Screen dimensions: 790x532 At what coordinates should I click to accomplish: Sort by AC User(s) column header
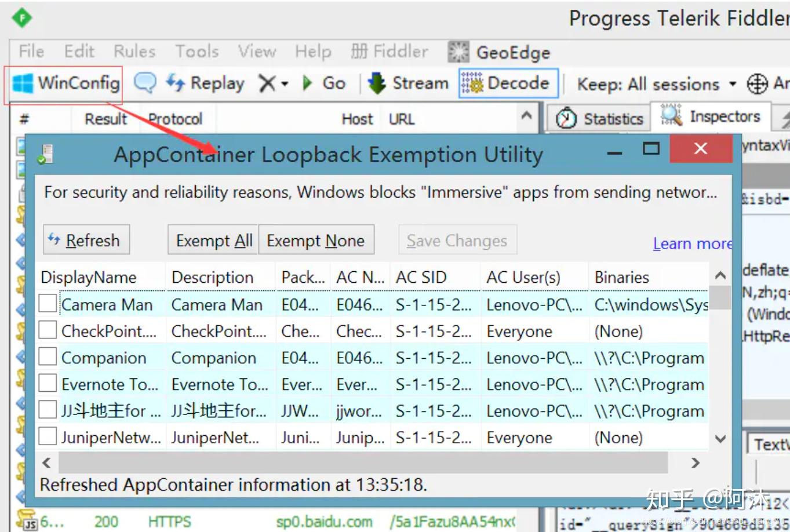[535, 277]
